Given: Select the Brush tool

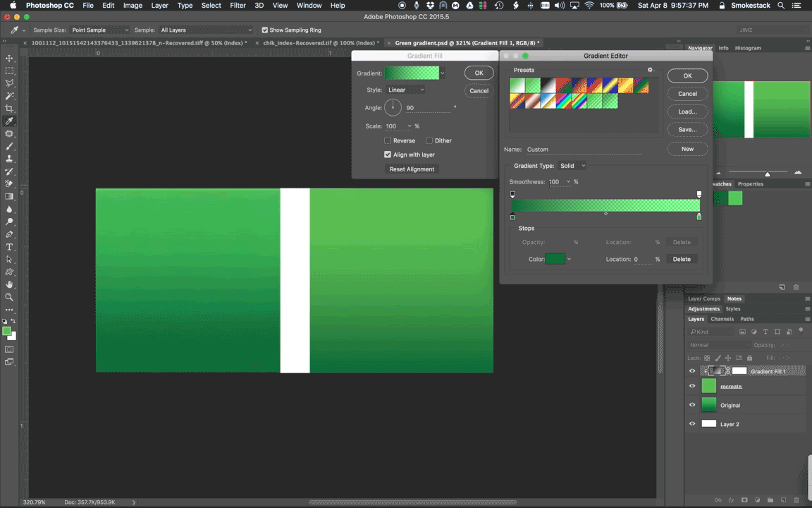Looking at the screenshot, I should pyautogui.click(x=9, y=146).
